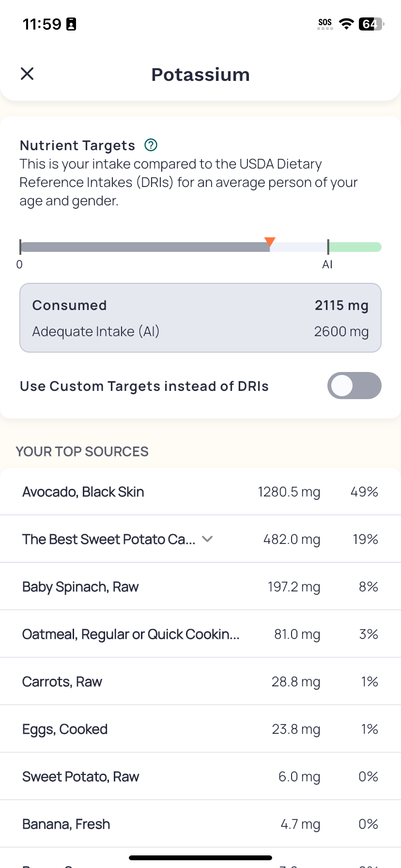This screenshot has width=401, height=868.
Task: Open Carrots, Raw source item
Action: point(200,682)
